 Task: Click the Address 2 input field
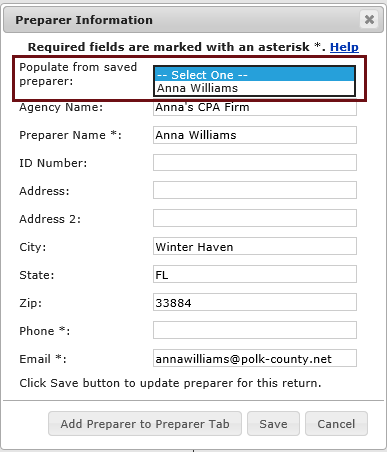(255, 218)
